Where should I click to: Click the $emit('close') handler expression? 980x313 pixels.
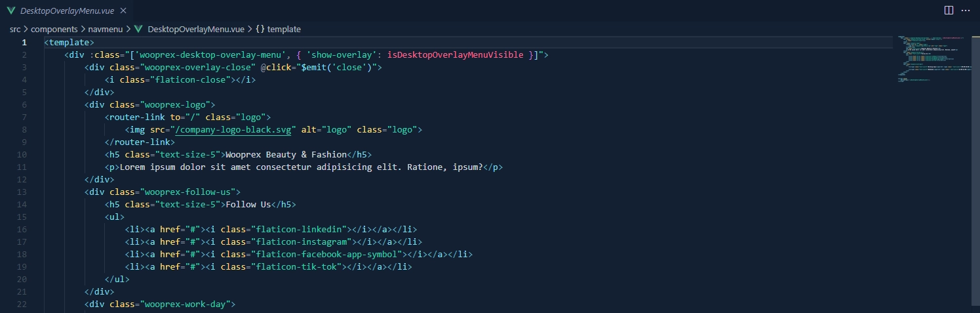pos(336,68)
